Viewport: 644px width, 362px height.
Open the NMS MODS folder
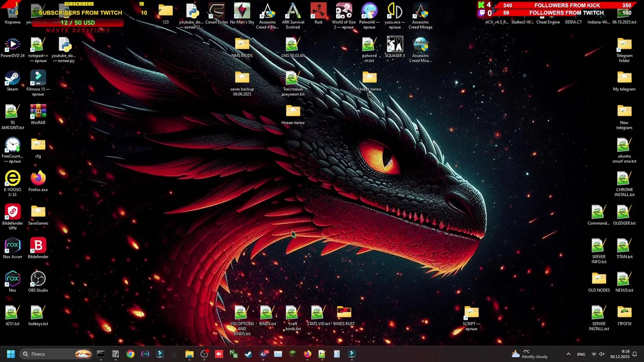(242, 48)
